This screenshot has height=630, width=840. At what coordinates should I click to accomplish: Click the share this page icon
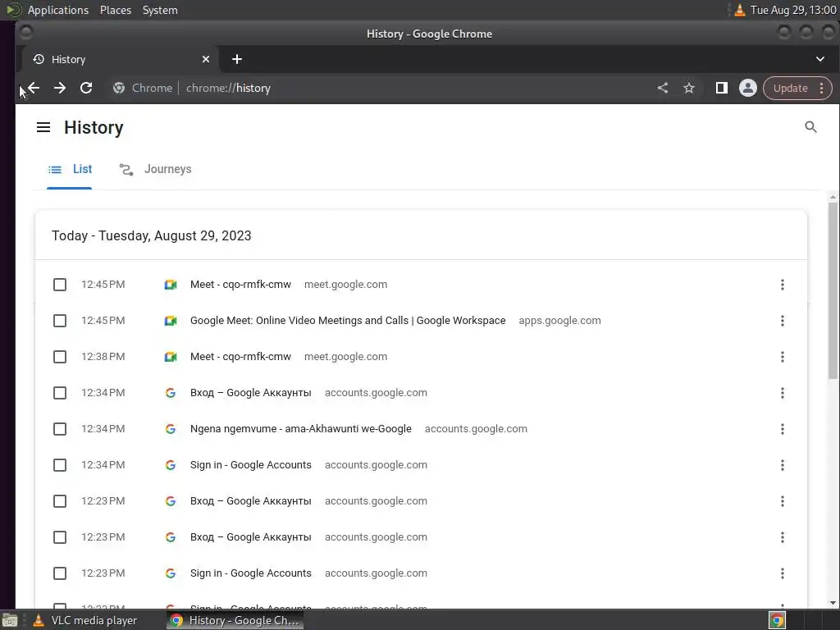coord(663,88)
